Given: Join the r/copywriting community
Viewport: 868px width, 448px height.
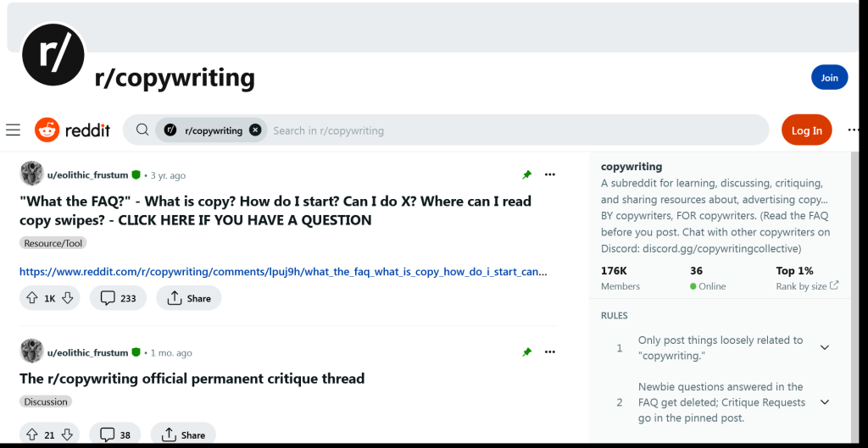Looking at the screenshot, I should click(x=829, y=78).
